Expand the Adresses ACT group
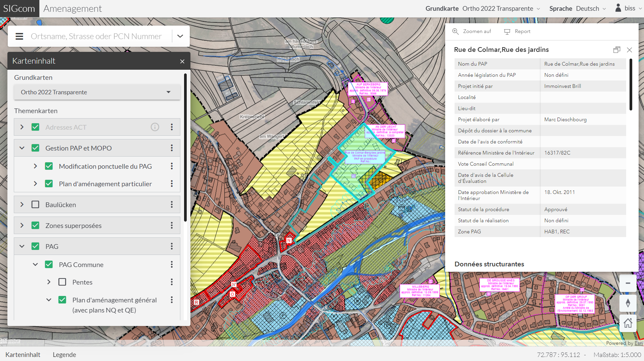 pos(22,127)
